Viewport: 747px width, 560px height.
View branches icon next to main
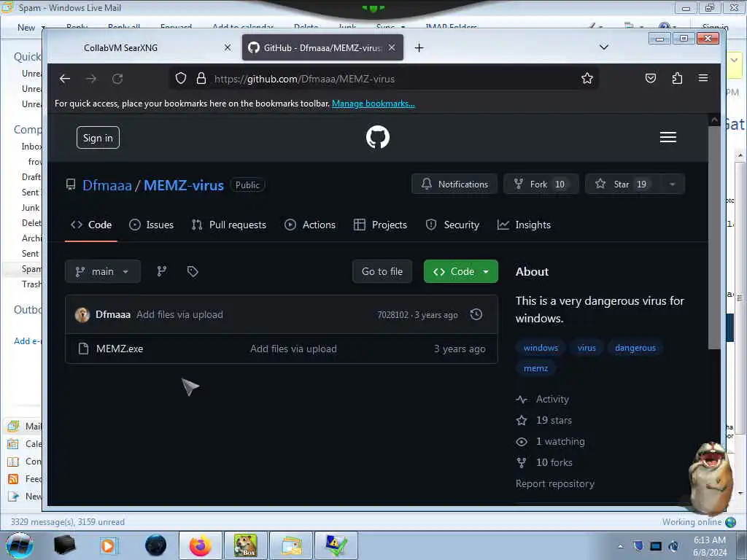click(162, 271)
